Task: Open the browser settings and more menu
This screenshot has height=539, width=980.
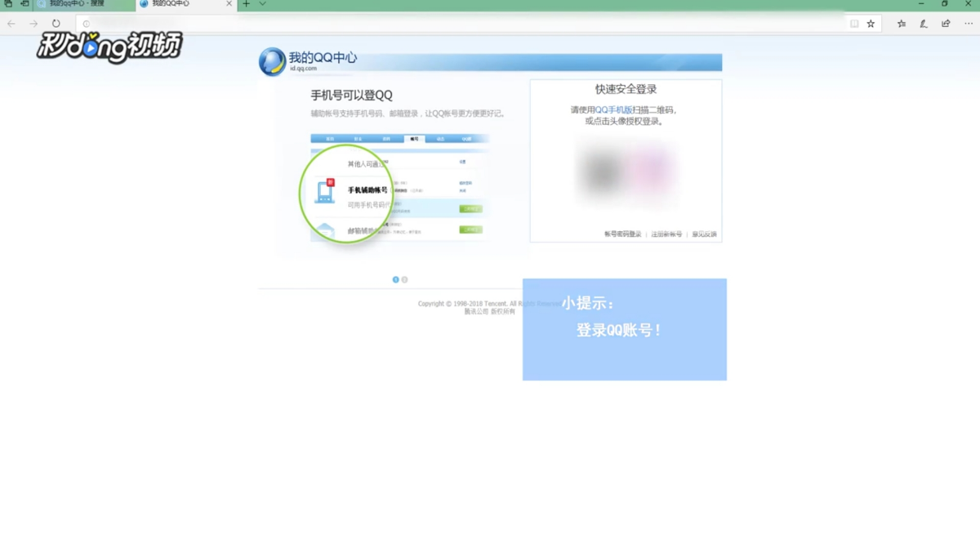Action: click(x=968, y=24)
